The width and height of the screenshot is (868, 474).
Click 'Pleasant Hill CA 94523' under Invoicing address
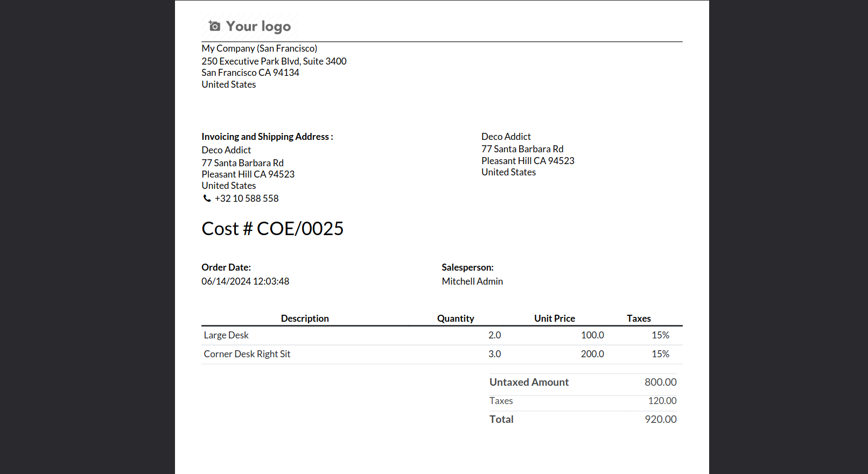point(248,174)
